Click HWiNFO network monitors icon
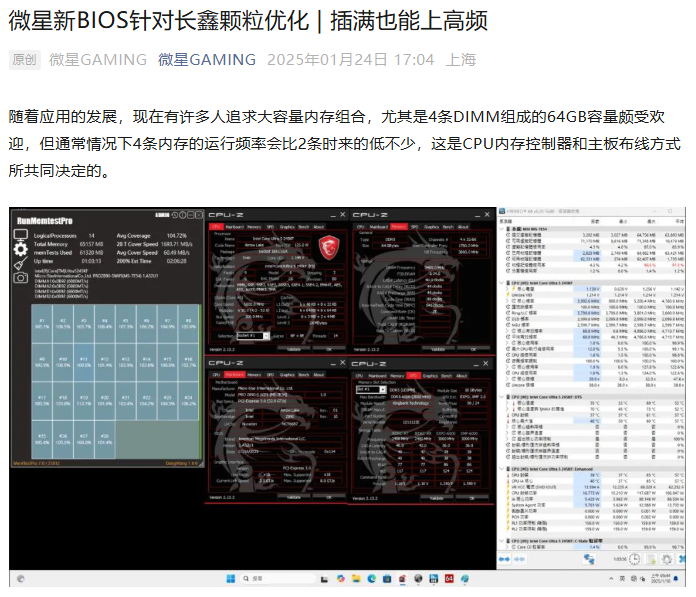696x597 pixels. click(x=589, y=559)
